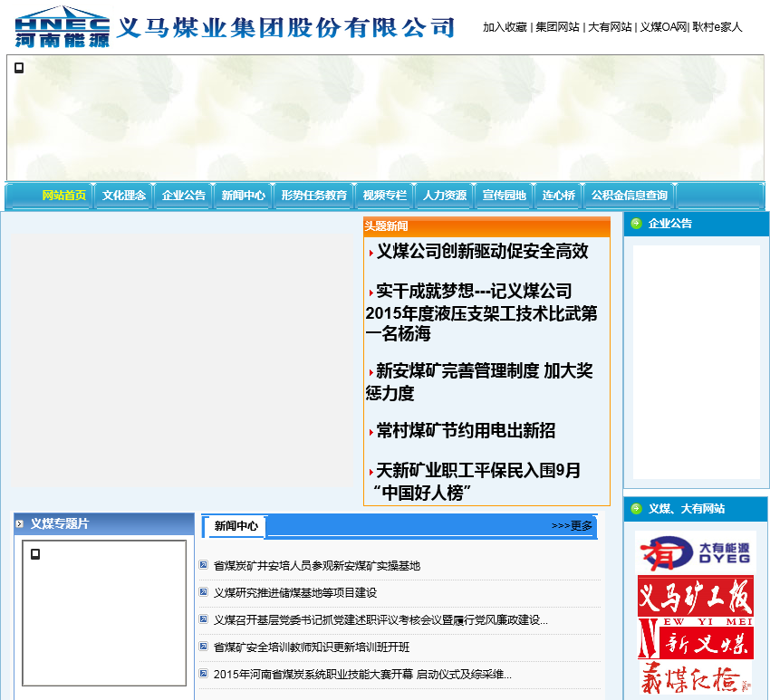Select the 新闻中心 tab above news list
Image resolution: width=770 pixels, height=700 pixels.
(236, 526)
